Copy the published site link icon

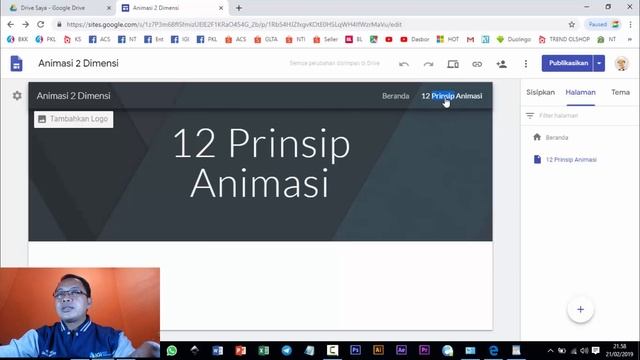tap(477, 64)
